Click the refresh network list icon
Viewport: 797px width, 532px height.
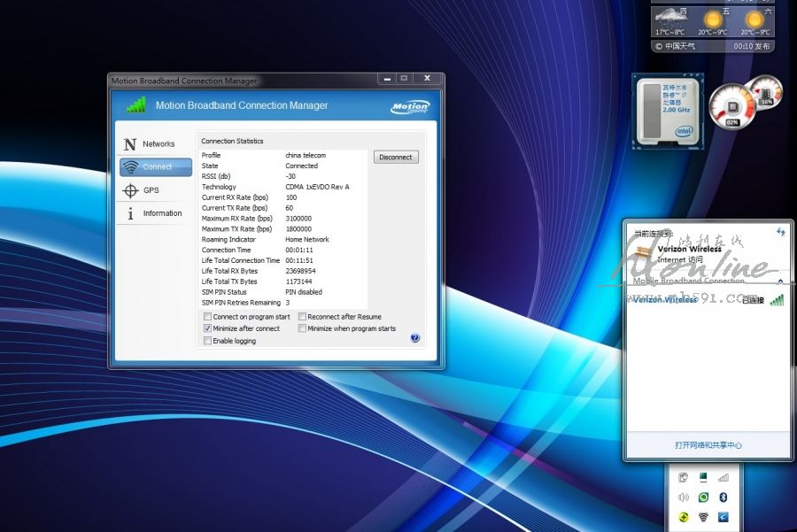pos(781,232)
